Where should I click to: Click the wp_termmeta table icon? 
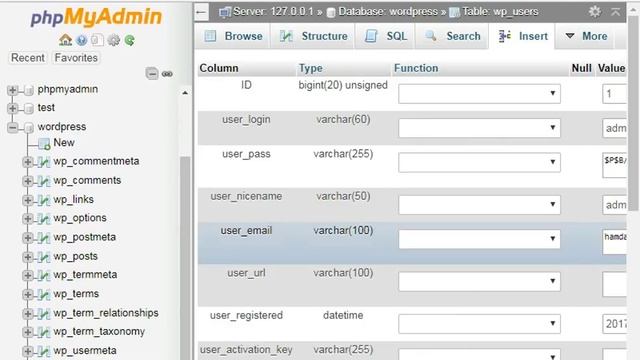(44, 276)
